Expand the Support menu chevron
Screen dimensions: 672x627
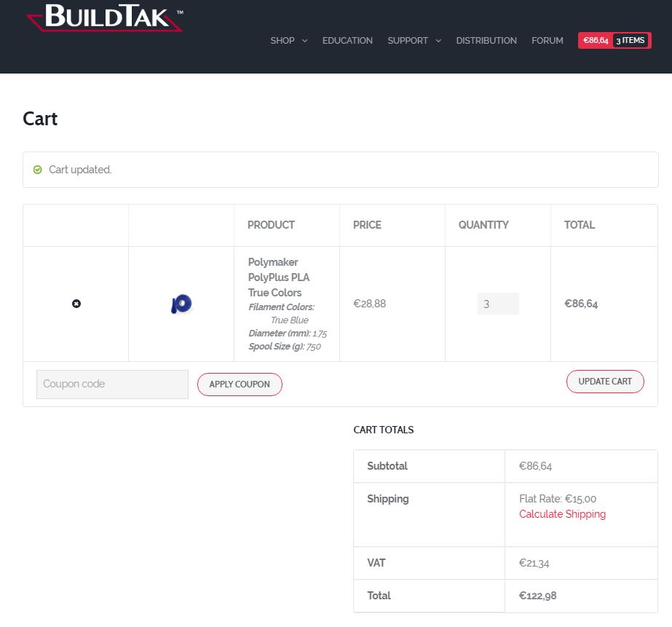click(438, 41)
